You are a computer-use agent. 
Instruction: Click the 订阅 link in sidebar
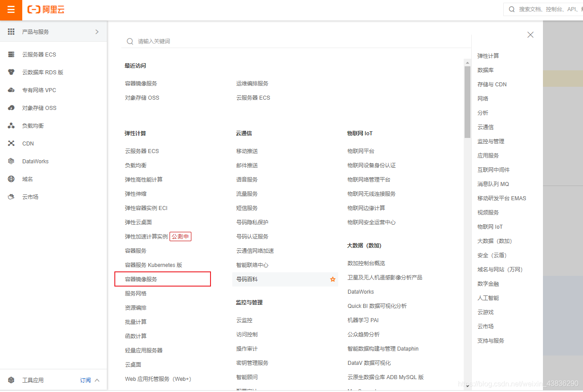click(85, 380)
